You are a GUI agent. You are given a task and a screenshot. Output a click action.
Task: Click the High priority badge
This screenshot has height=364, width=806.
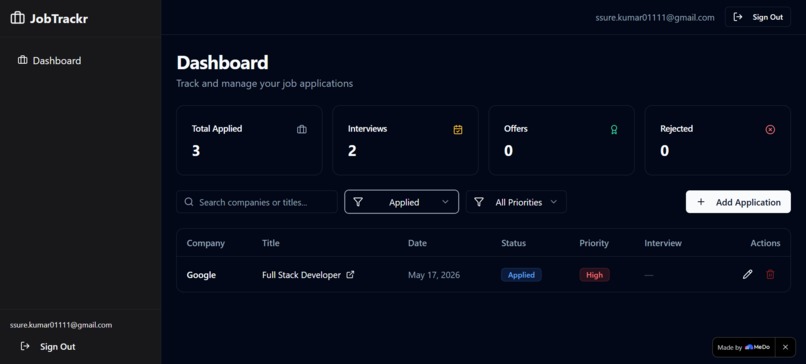click(594, 275)
